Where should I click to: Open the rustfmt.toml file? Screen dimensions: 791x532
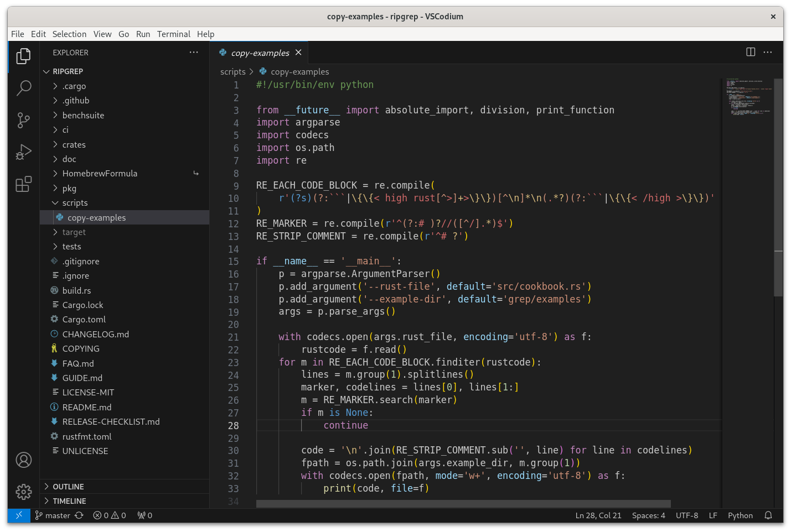coord(125,437)
